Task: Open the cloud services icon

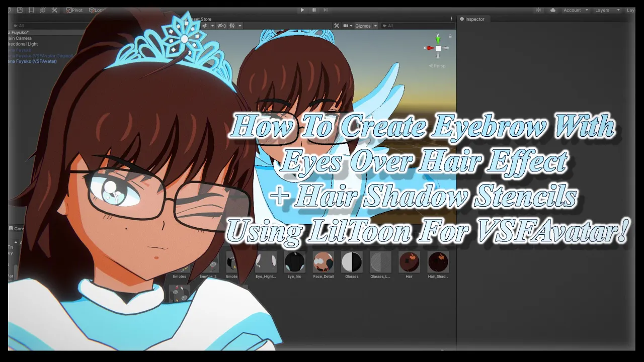Action: point(553,10)
